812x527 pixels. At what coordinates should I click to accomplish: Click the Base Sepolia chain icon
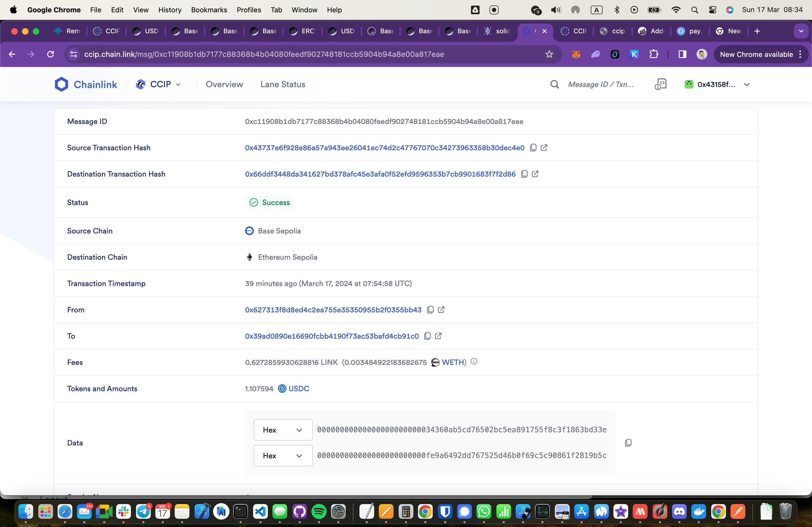pos(249,231)
